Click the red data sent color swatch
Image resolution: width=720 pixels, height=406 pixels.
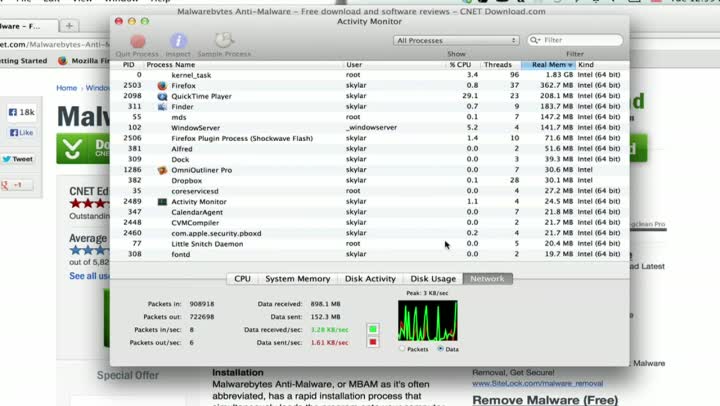373,342
